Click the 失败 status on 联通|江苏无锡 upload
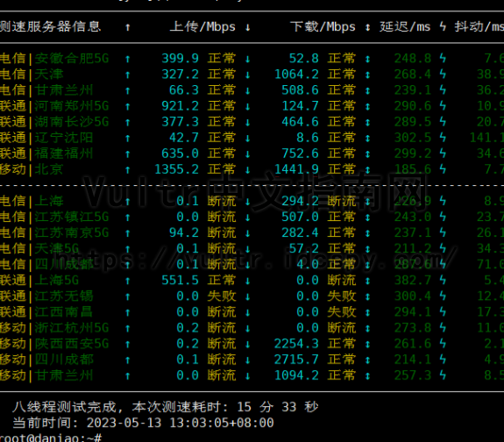 click(x=222, y=296)
